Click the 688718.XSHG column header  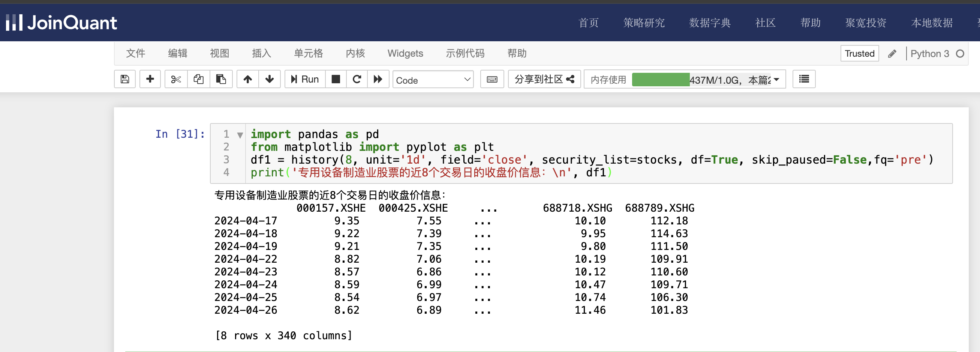click(x=577, y=208)
